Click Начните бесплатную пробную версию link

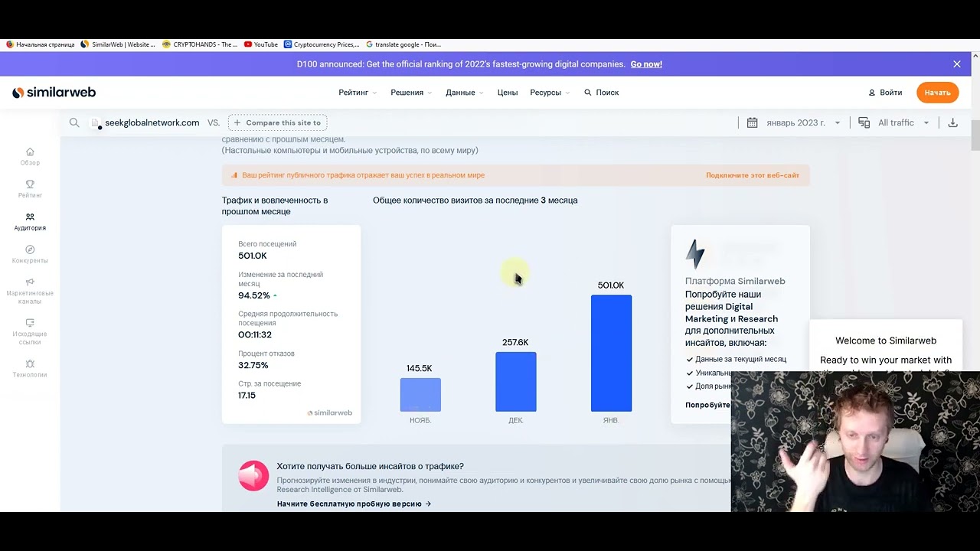coord(354,504)
